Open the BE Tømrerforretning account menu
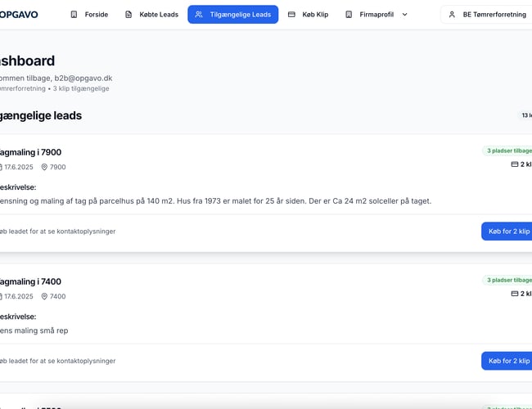532x409 pixels. [489, 15]
